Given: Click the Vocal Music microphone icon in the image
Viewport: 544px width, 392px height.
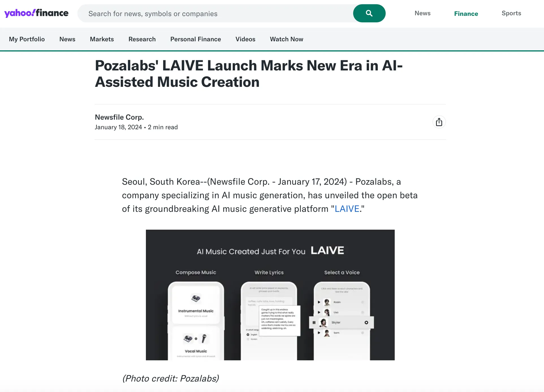Looking at the screenshot, I should [204, 338].
